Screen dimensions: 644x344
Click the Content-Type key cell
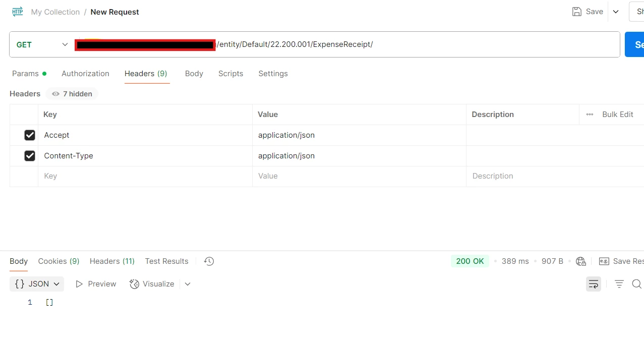[145, 156]
